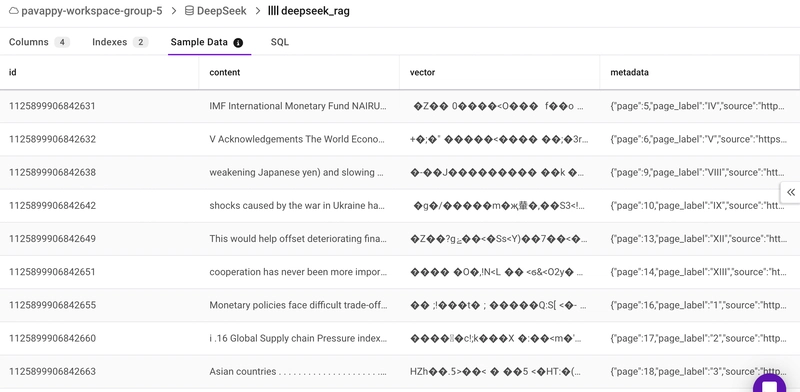
Task: Click the deepseek_rag table icon
Action: tap(273, 11)
